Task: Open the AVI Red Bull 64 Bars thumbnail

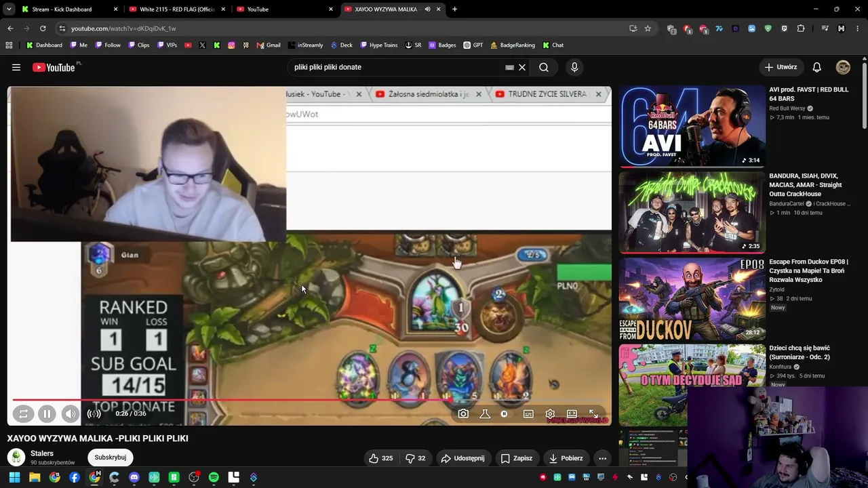Action: pyautogui.click(x=692, y=126)
